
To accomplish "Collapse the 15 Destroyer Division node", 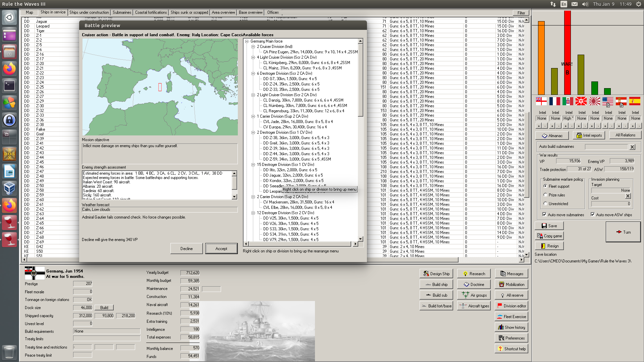I will click(x=253, y=165).
